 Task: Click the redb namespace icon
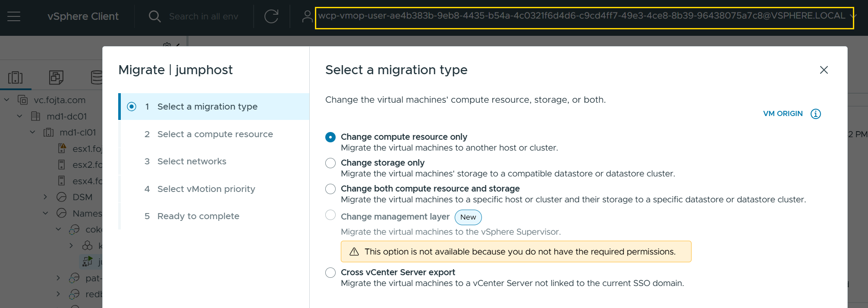click(x=74, y=294)
